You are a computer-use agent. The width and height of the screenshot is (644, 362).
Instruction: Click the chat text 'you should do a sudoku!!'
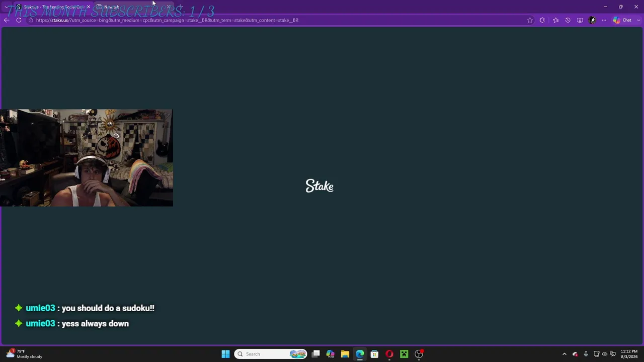click(x=108, y=308)
